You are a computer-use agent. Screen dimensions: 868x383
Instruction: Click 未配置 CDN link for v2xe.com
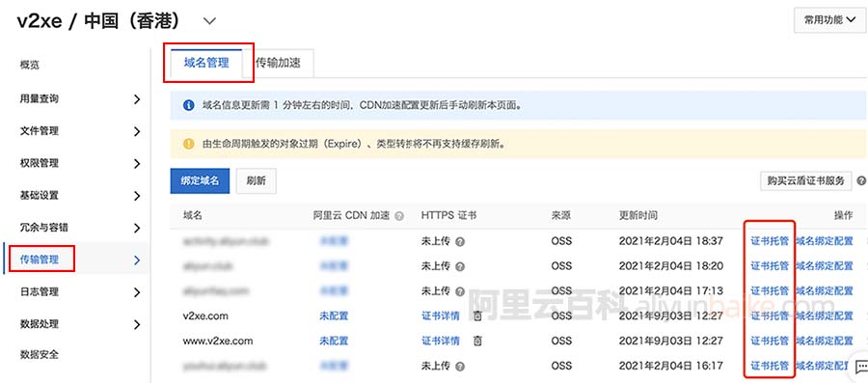point(334,316)
